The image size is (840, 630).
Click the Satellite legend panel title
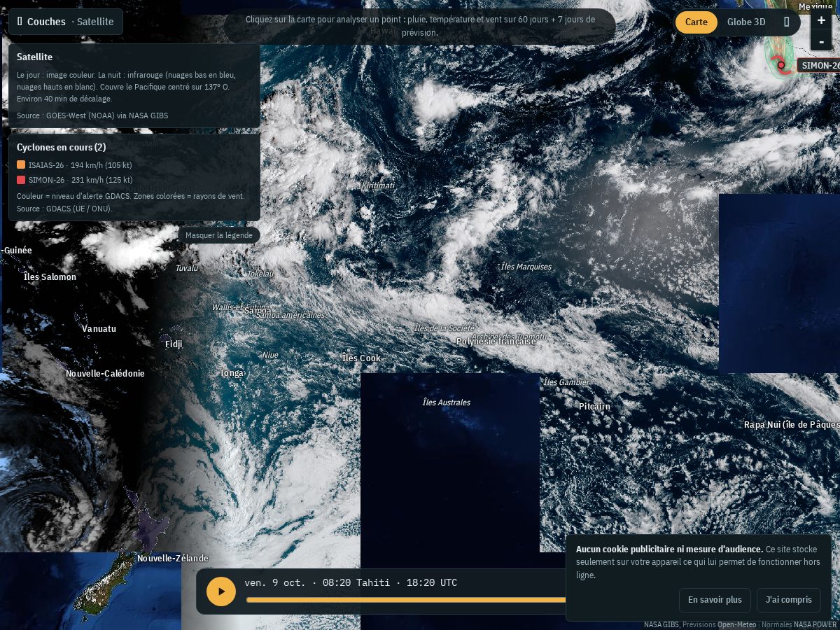[34, 57]
